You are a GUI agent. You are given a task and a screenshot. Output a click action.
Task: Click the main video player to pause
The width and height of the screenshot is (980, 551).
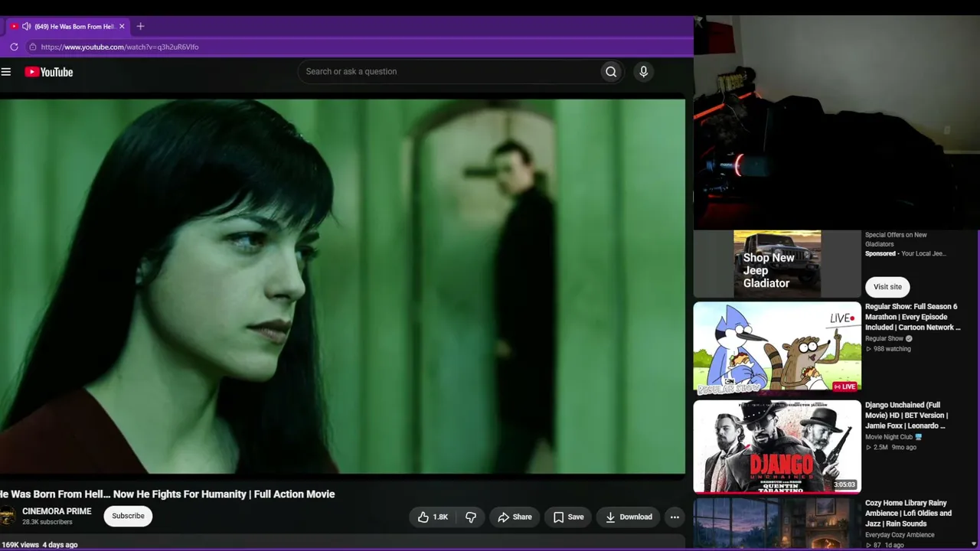342,286
